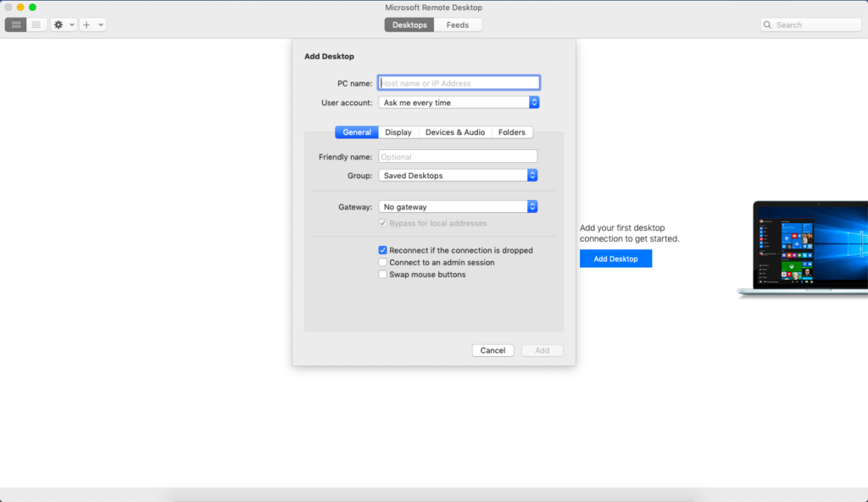868x502 pixels.
Task: Click the search magnifier icon
Action: 767,25
